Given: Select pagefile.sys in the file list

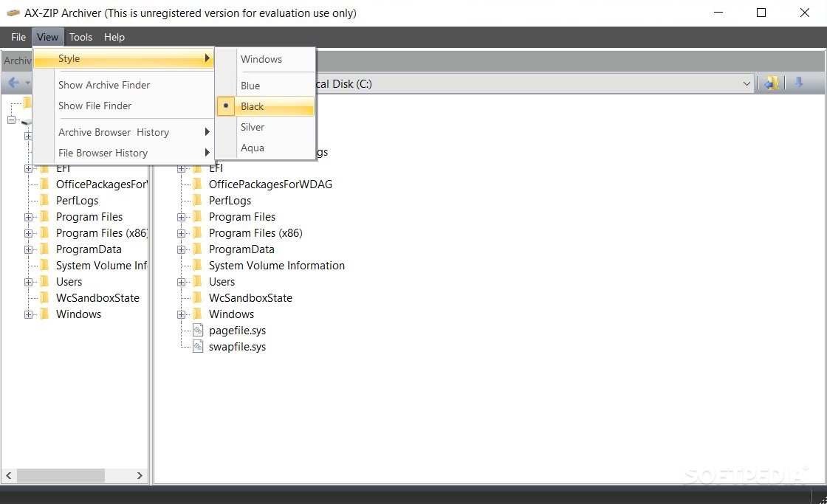Looking at the screenshot, I should [x=237, y=331].
